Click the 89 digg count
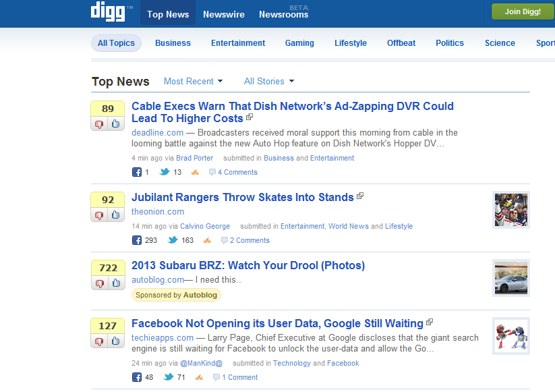Image resolution: width=555 pixels, height=392 pixels. pyautogui.click(x=108, y=109)
